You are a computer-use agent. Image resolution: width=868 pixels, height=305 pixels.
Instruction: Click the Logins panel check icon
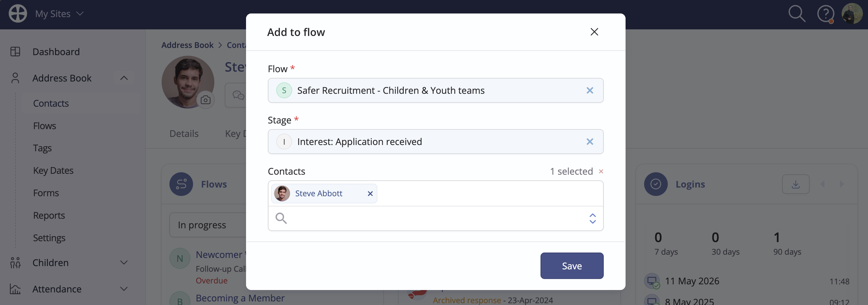(x=656, y=184)
